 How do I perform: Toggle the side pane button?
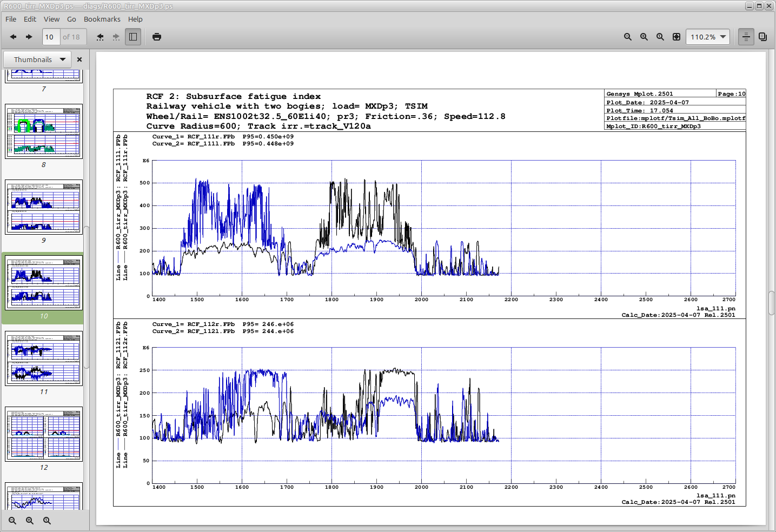(133, 37)
